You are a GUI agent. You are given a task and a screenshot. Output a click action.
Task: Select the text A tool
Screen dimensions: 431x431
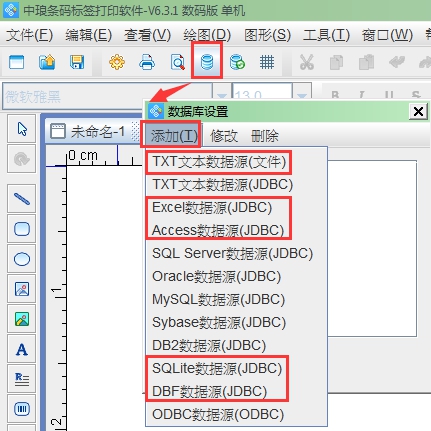pos(22,349)
